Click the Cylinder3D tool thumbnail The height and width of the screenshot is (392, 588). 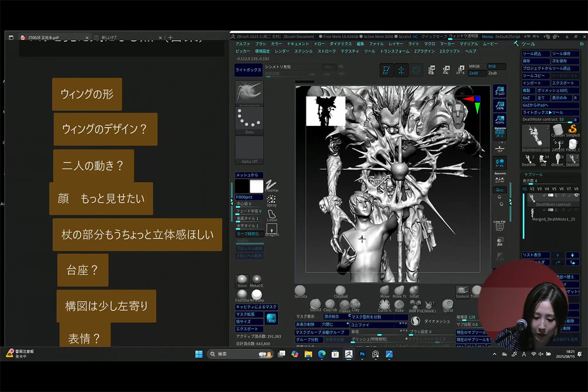[558, 130]
